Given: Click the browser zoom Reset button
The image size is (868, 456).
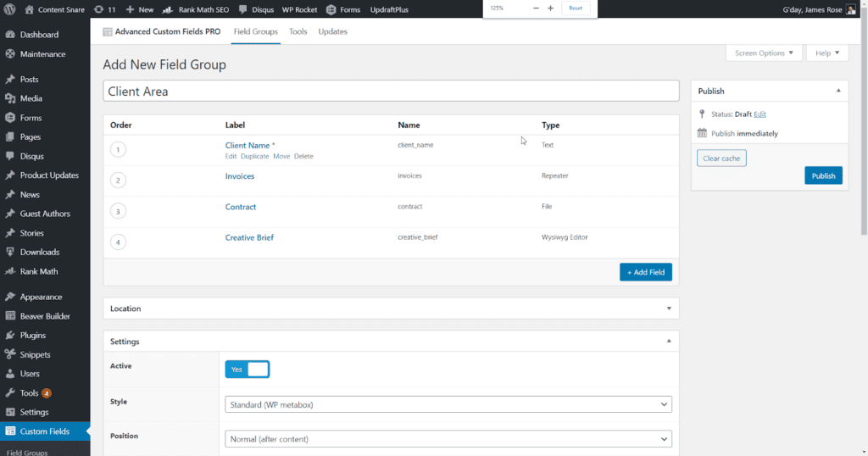Looking at the screenshot, I should [x=576, y=8].
